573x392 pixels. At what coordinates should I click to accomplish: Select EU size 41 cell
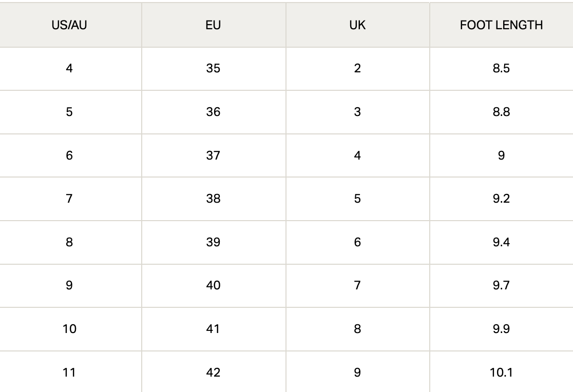tap(213, 329)
